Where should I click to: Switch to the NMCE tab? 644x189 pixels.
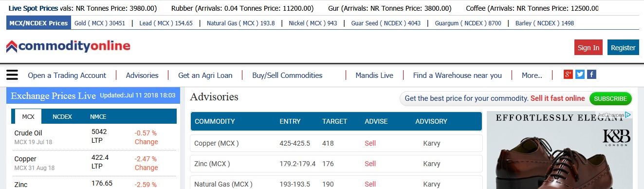[98, 117]
